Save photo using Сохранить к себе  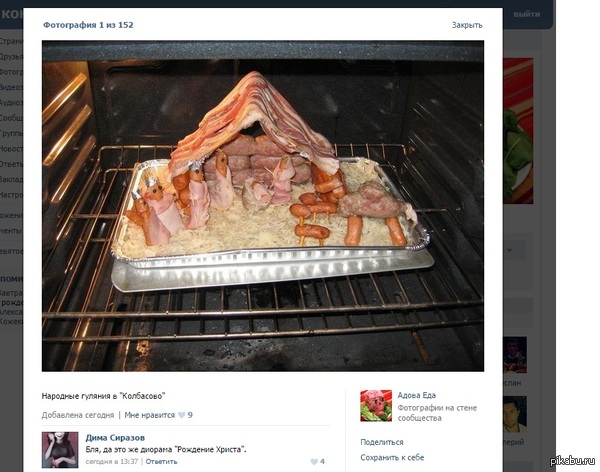click(x=392, y=457)
